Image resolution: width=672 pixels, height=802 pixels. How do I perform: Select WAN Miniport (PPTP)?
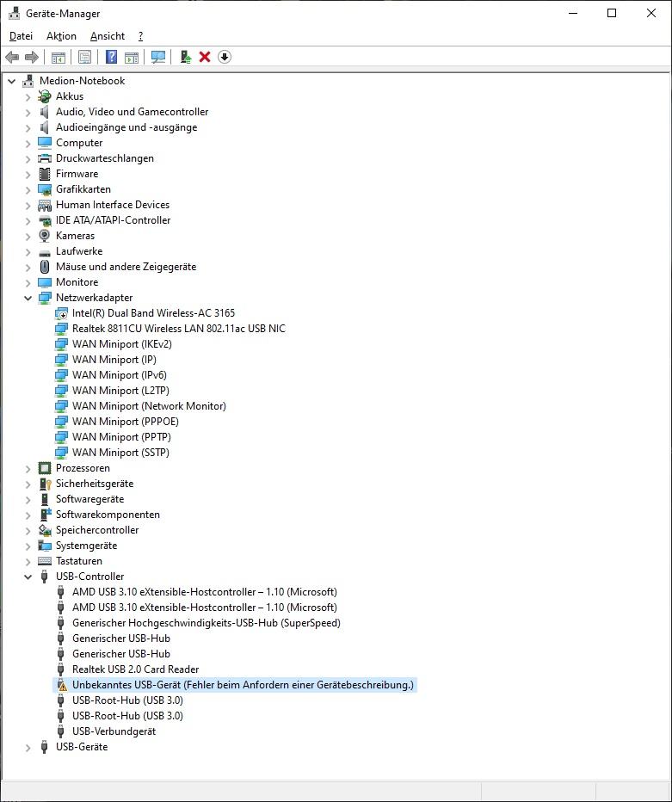click(x=121, y=437)
